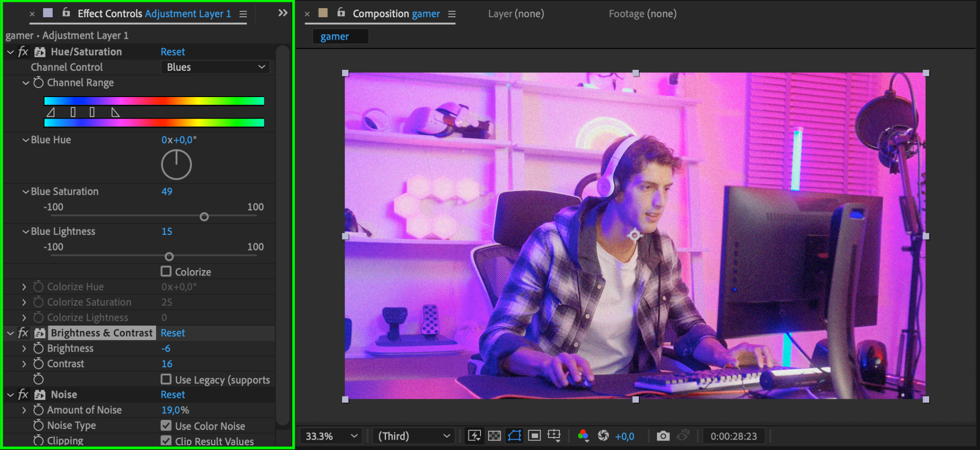Select the Effect Controls Adjustment Layer 1 tab
The width and height of the screenshot is (980, 450).
point(155,13)
